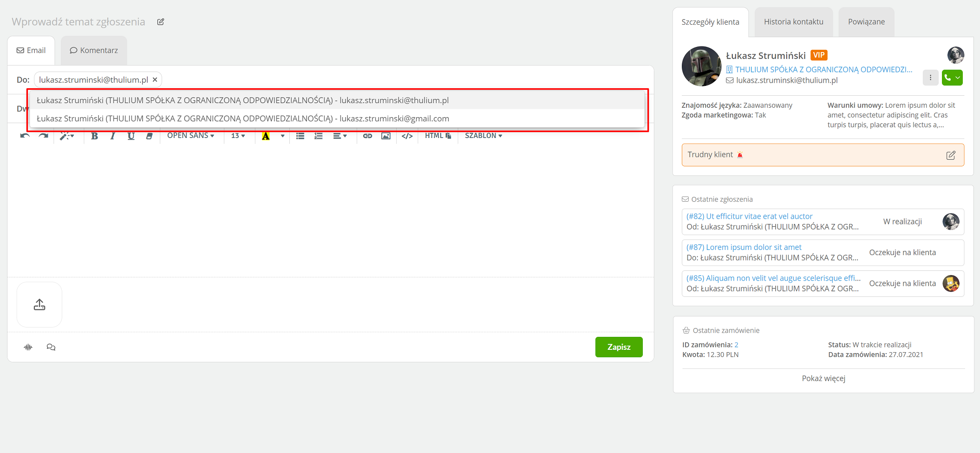Screen dimensions: 980x453
Task: Open ticket #85 Aliquam non velit
Action: point(773,278)
